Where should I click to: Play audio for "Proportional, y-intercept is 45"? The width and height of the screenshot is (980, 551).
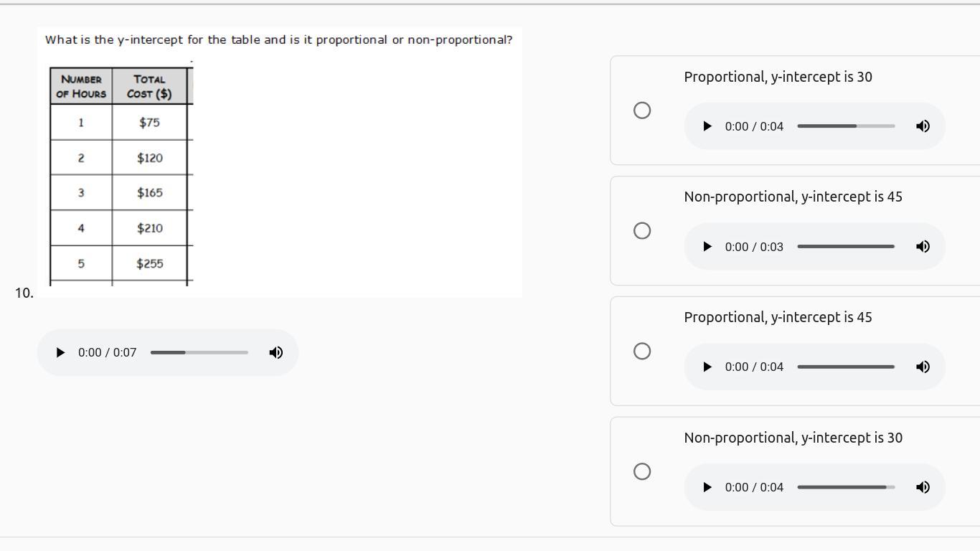(x=707, y=367)
